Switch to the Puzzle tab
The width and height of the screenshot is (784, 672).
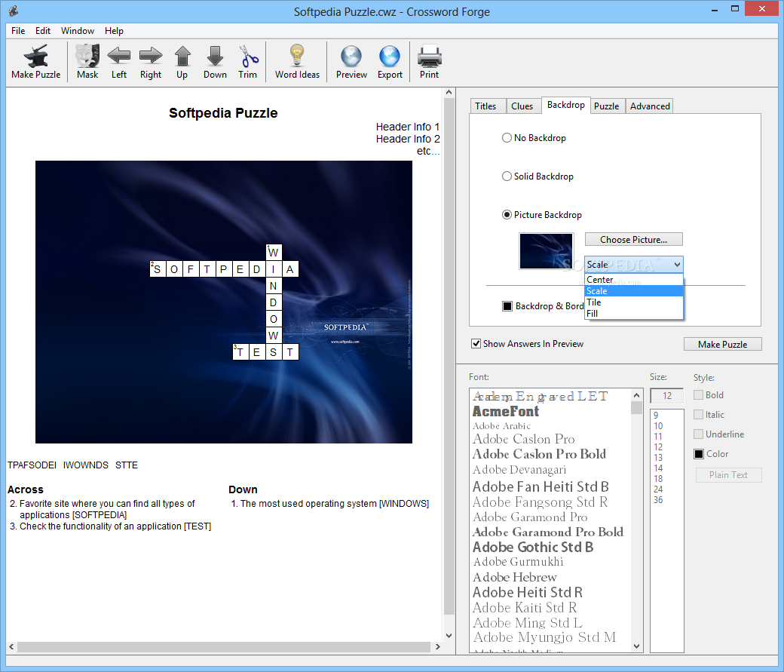point(607,106)
